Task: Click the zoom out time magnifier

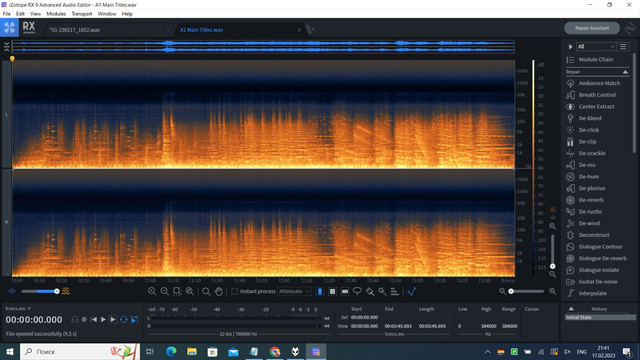Action: click(x=164, y=291)
